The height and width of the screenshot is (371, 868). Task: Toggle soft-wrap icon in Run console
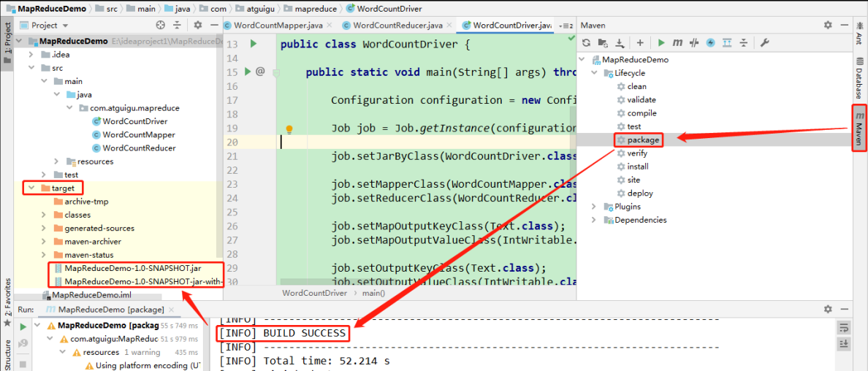click(x=845, y=328)
